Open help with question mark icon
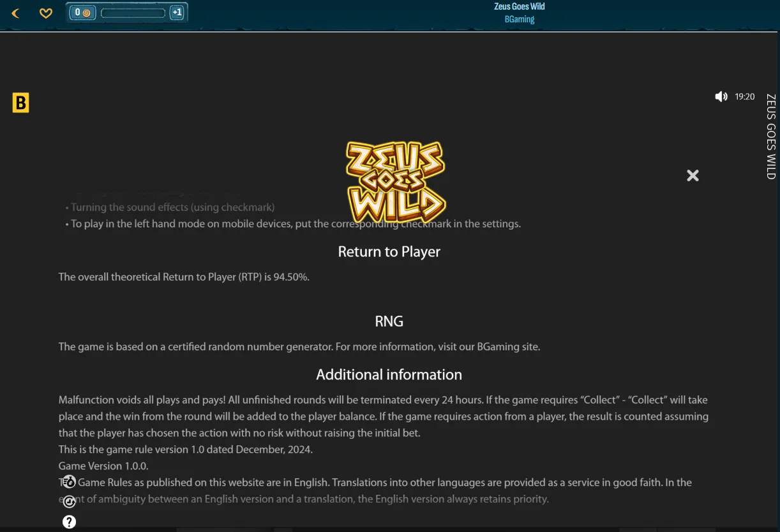The height and width of the screenshot is (532, 780). click(x=69, y=522)
